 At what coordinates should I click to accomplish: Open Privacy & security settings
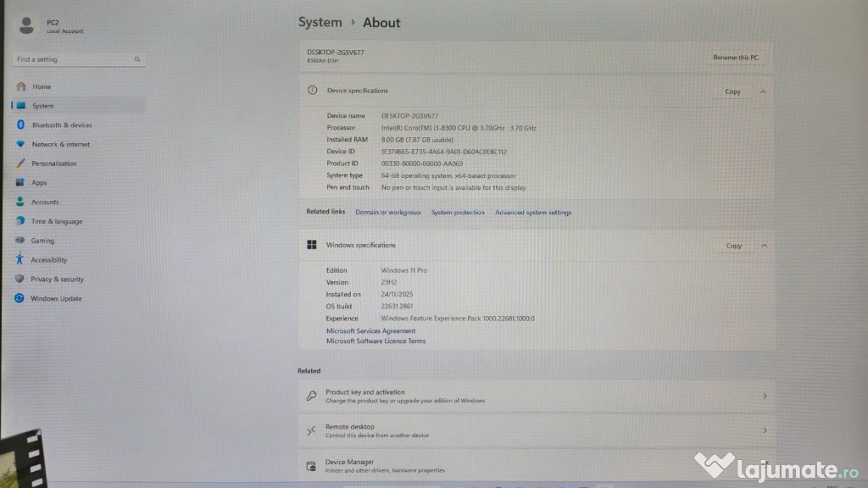tap(57, 280)
